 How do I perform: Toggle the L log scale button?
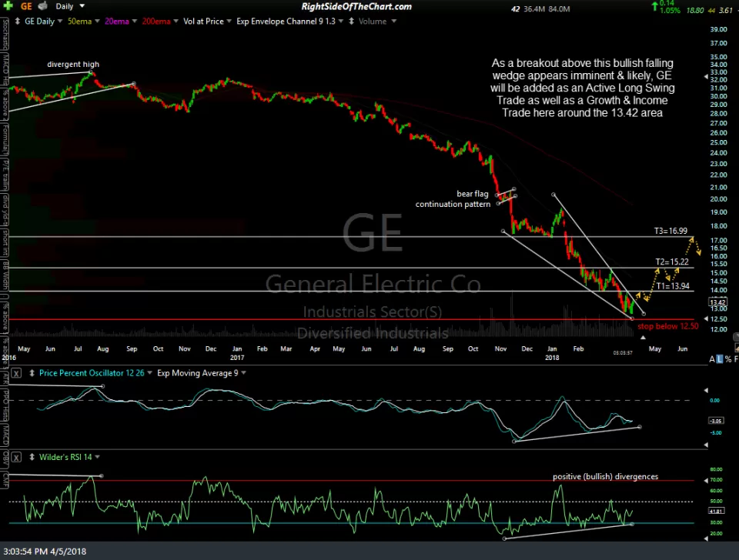pos(719,359)
